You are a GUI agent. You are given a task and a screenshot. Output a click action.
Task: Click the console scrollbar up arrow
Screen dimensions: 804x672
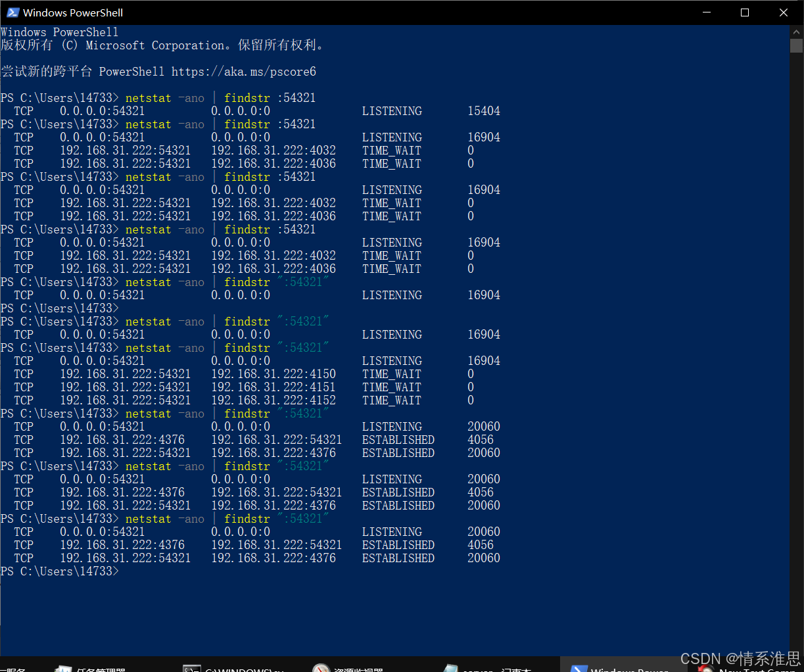796,32
